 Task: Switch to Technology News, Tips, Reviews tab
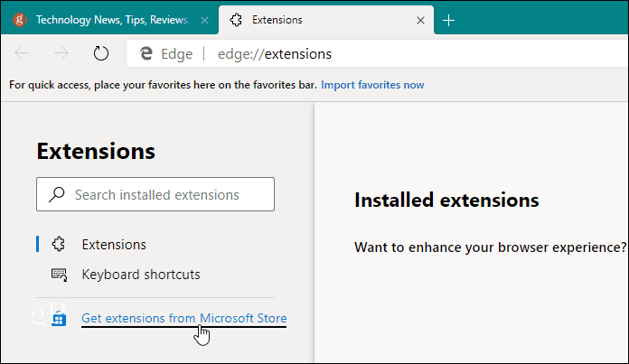pyautogui.click(x=109, y=20)
